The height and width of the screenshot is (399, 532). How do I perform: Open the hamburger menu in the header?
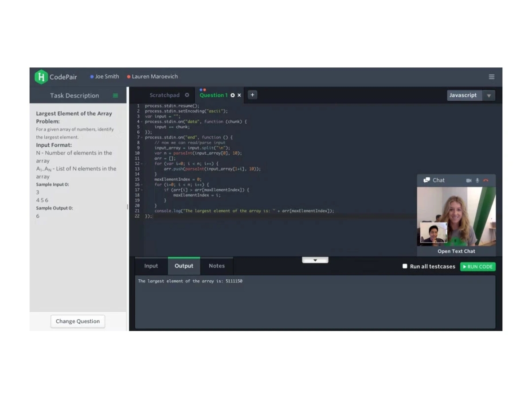492,77
